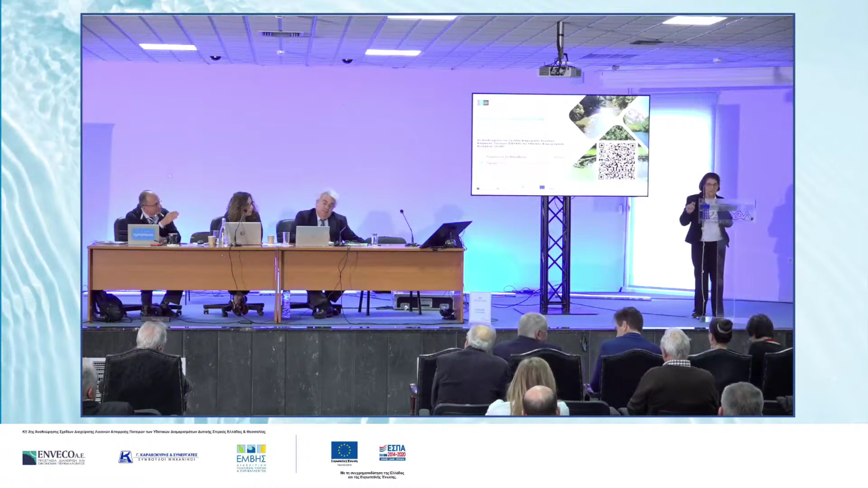Click the QR code on the projected slide
This screenshot has height=488, width=868.
pos(616,161)
